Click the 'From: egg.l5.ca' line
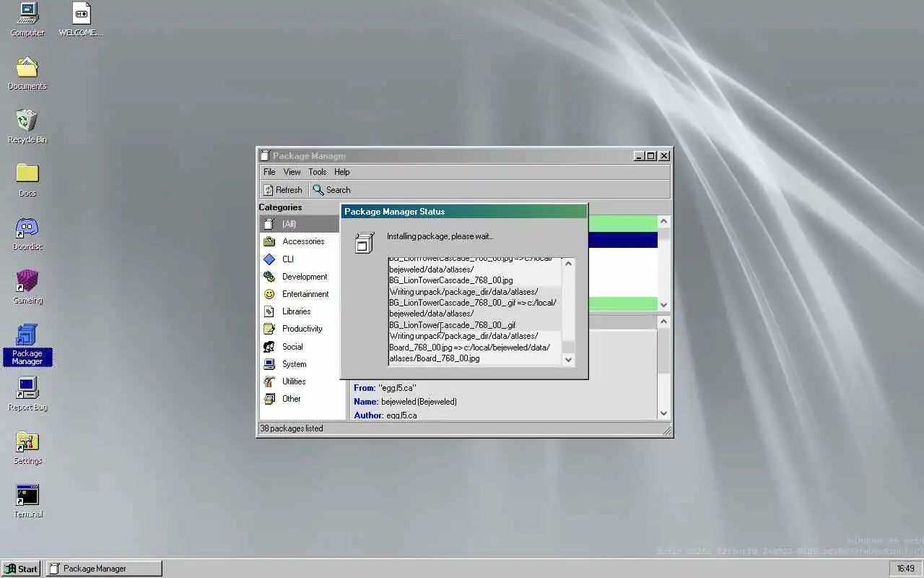The height and width of the screenshot is (578, 924). tap(385, 388)
